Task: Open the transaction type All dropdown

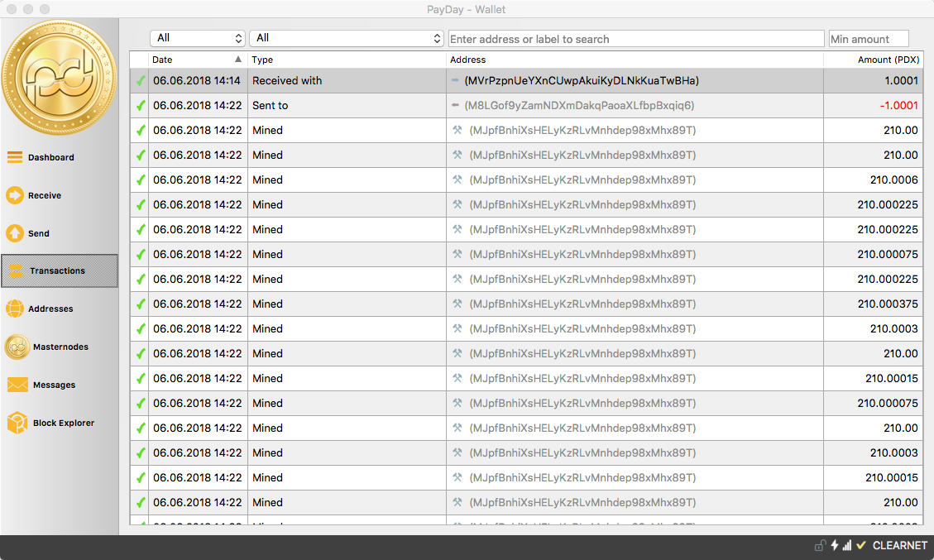Action: 347,38
